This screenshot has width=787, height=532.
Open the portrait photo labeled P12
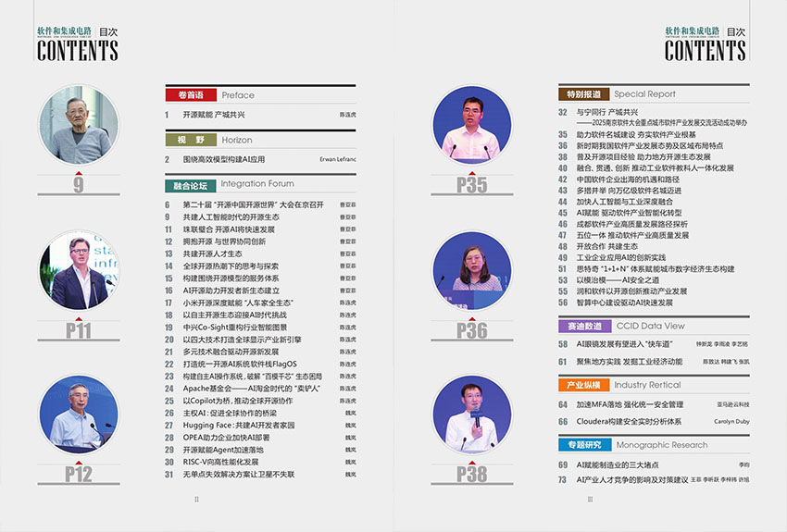78,416
